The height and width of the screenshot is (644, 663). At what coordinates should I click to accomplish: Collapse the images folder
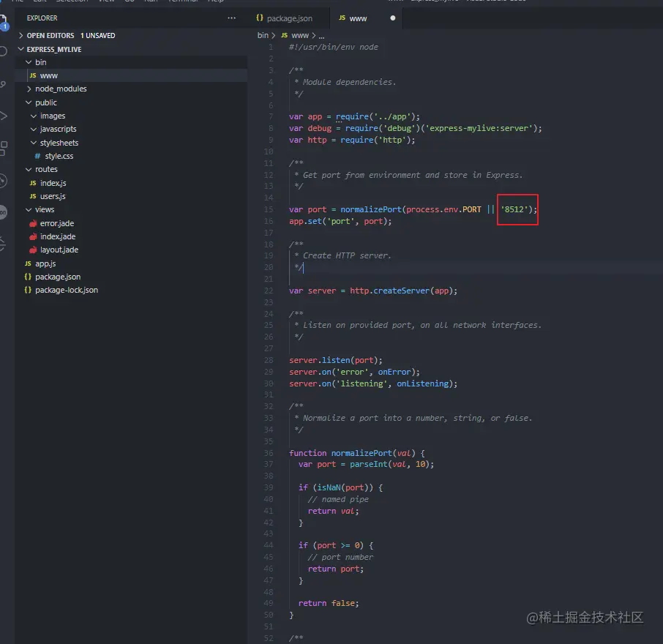[x=131, y=116]
